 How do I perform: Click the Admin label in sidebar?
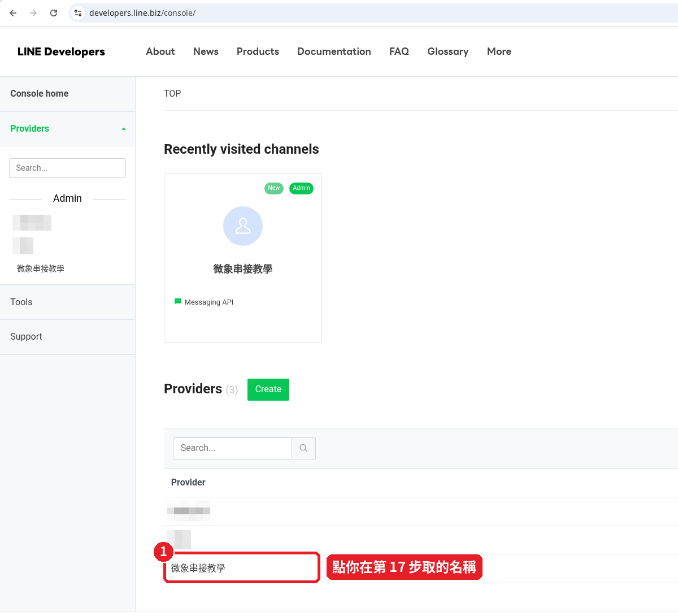67,198
